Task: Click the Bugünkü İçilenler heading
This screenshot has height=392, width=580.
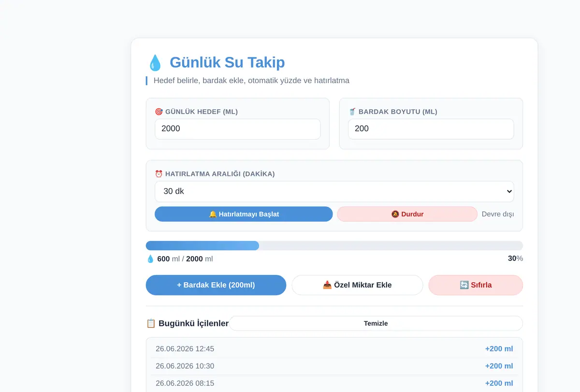Action: (194, 323)
